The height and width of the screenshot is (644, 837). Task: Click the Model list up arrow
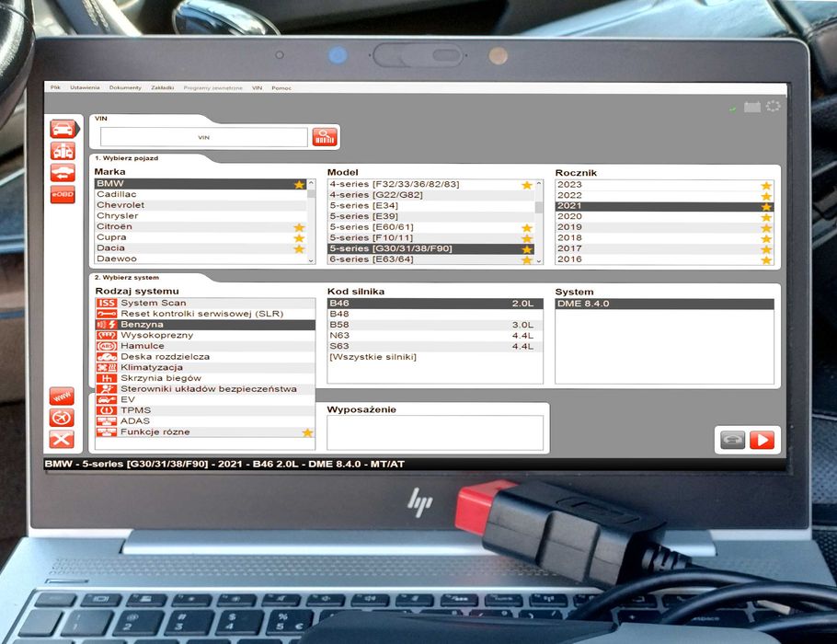pyautogui.click(x=539, y=184)
